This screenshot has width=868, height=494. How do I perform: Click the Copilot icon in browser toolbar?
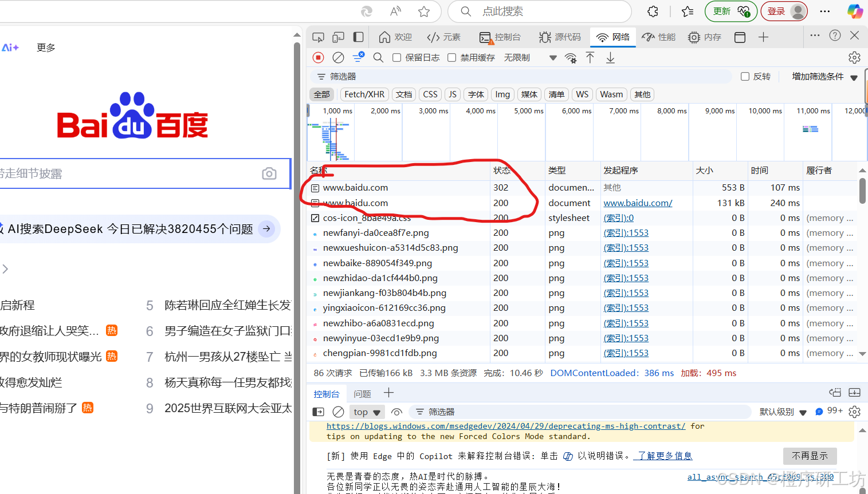click(855, 11)
